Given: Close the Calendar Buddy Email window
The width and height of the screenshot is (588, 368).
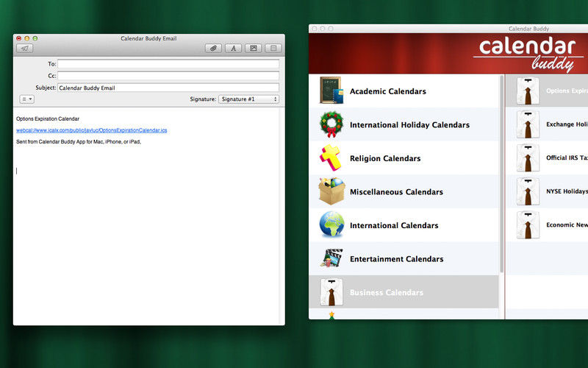Looking at the screenshot, I should 19,38.
